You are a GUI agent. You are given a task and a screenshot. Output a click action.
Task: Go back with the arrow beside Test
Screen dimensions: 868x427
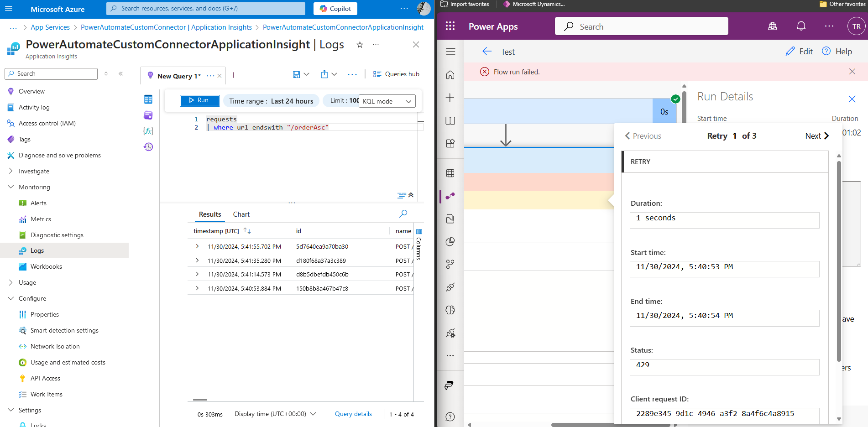click(x=487, y=52)
